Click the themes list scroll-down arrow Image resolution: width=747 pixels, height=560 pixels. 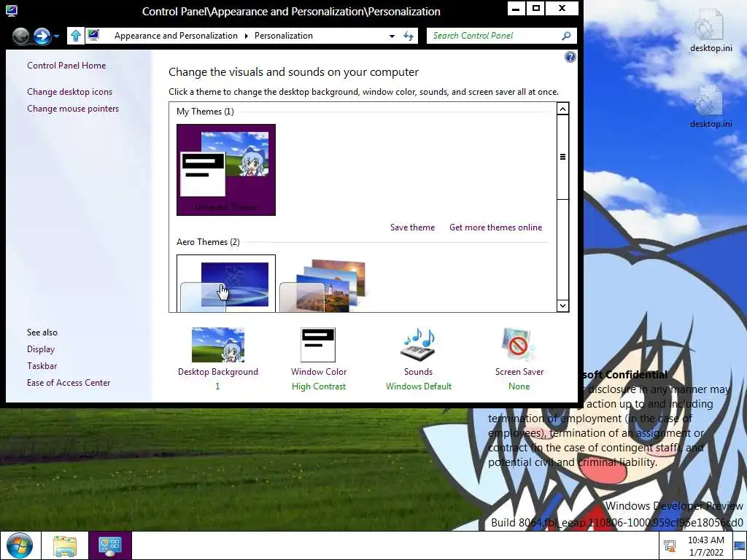tap(562, 306)
